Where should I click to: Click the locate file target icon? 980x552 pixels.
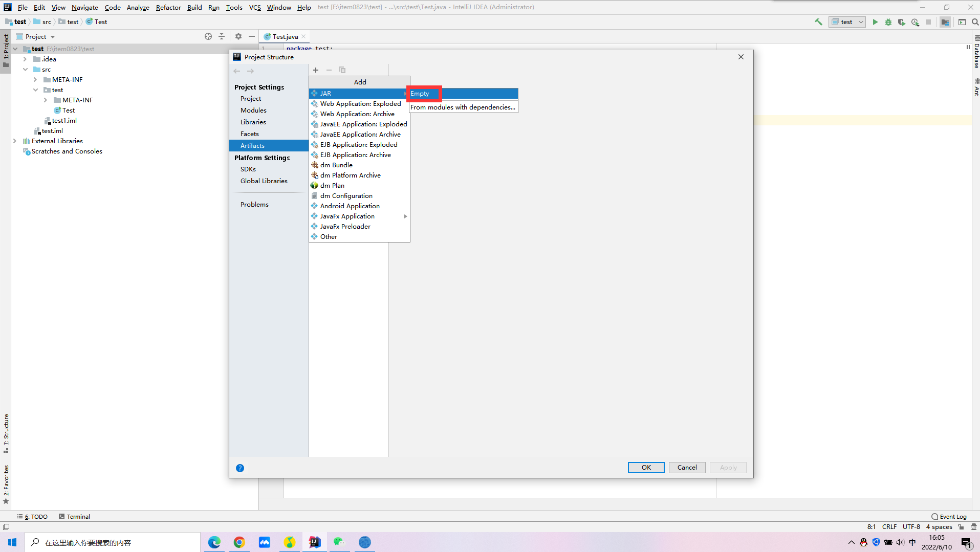208,36
